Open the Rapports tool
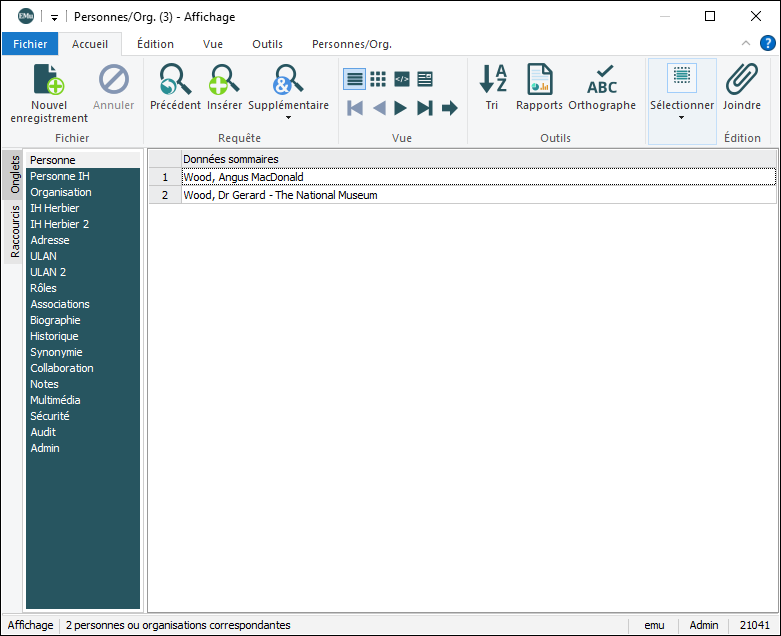This screenshot has width=781, height=636. (x=539, y=80)
